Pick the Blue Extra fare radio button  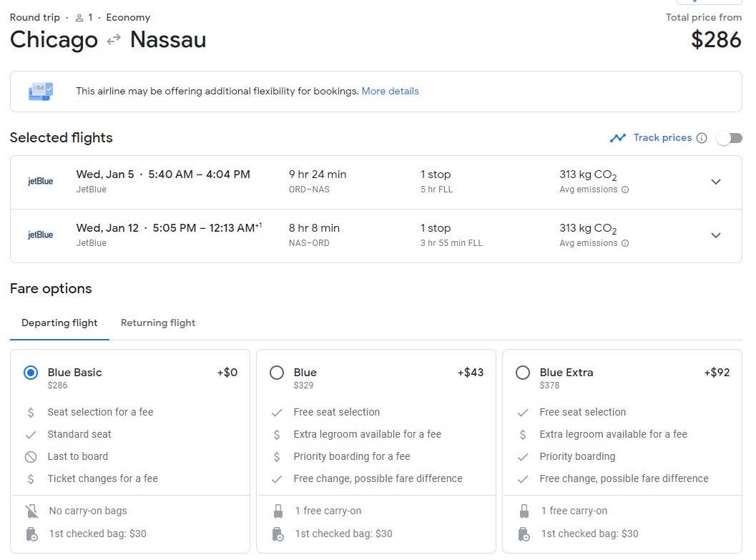[x=523, y=373]
